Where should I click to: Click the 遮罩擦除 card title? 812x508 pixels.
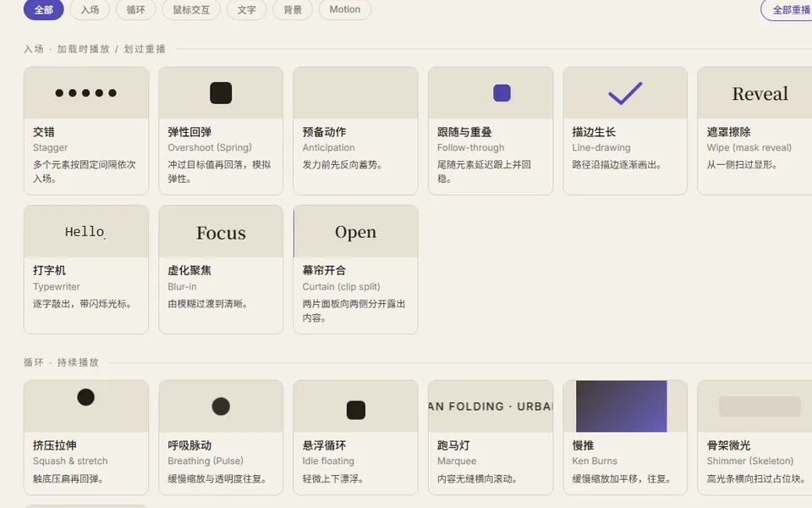click(x=728, y=132)
